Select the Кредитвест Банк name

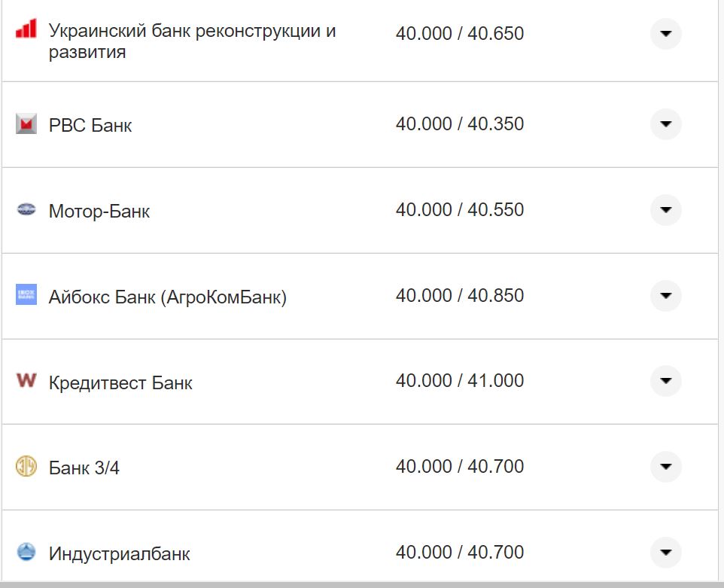[x=120, y=381]
